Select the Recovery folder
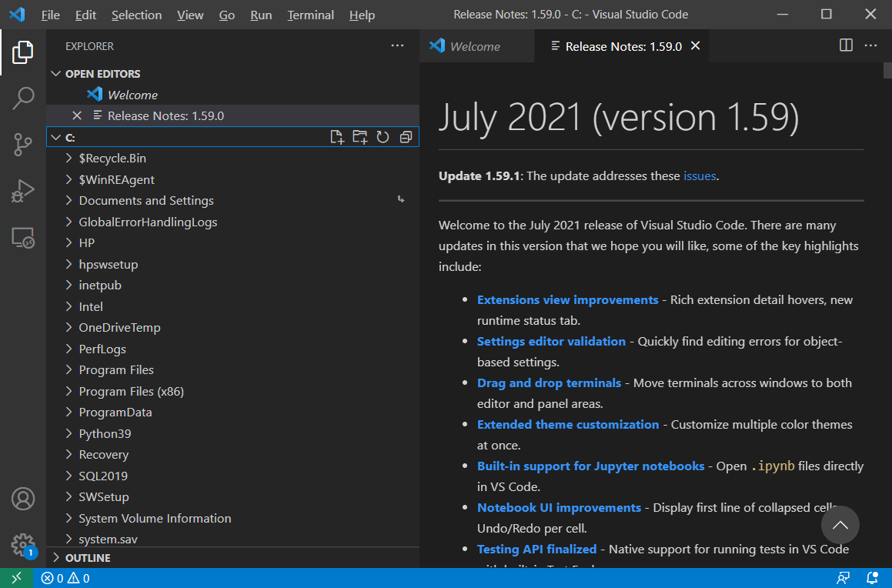Screen dimensions: 892x588 pos(232,454)
